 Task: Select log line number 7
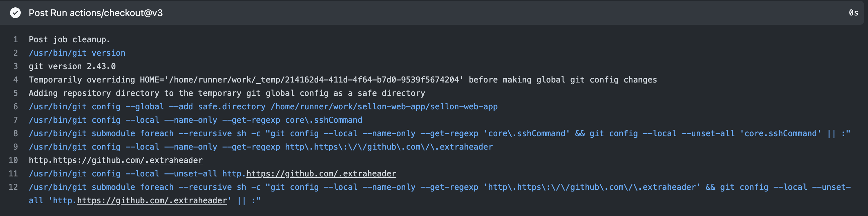[x=15, y=120]
